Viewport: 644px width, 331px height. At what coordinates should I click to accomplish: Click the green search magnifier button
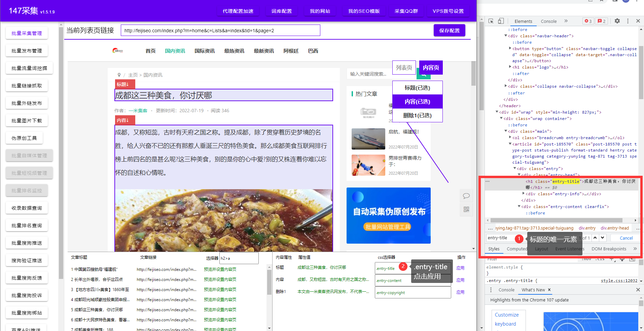coord(424,74)
